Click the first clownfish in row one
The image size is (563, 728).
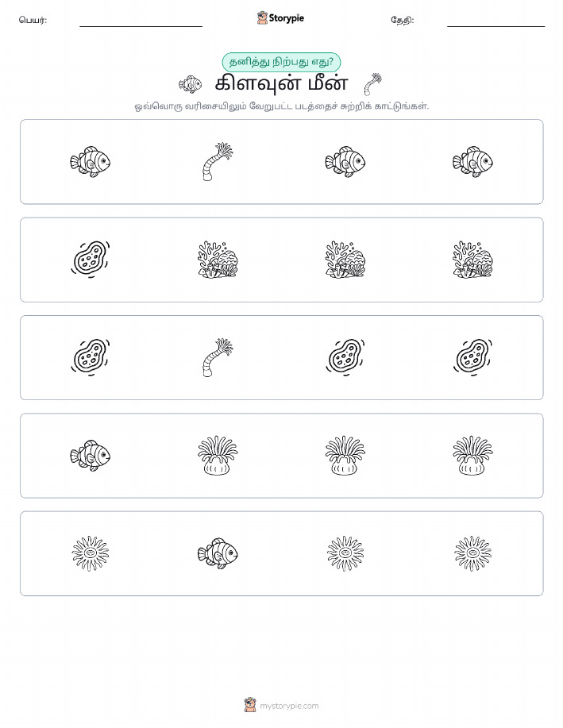(90, 162)
